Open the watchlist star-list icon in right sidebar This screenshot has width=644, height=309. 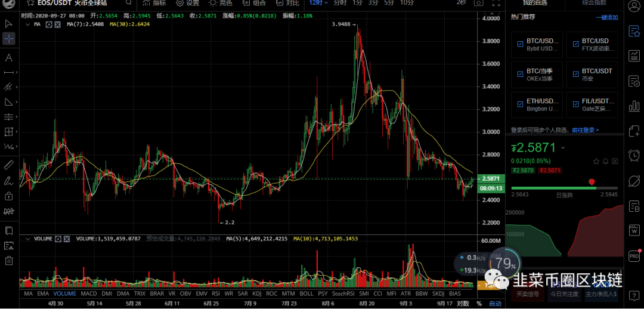click(x=634, y=31)
